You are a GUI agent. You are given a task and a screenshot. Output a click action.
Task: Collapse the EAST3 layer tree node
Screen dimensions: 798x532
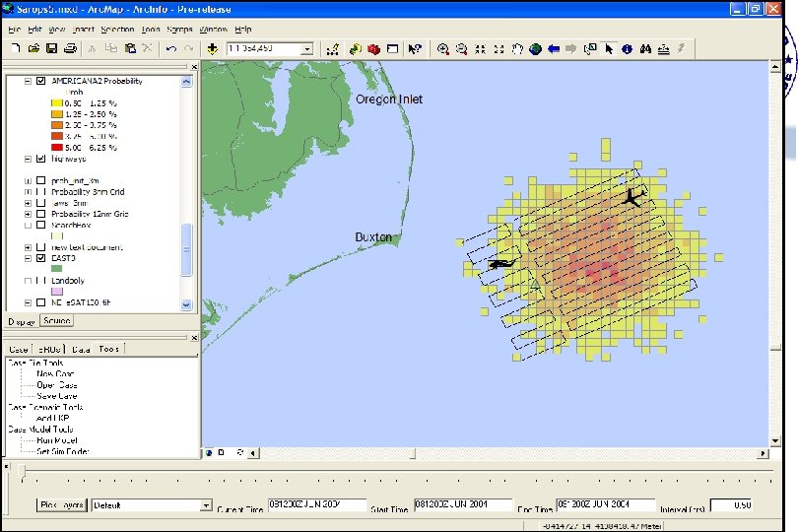(28, 258)
